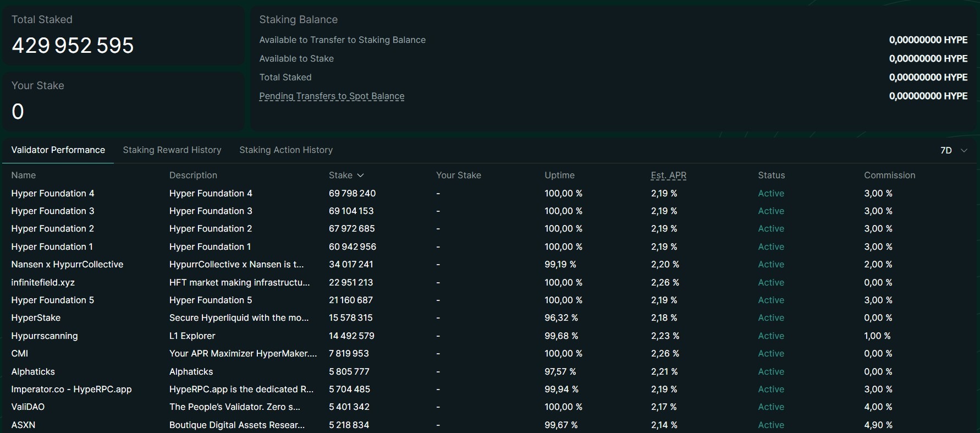Open the Staking Action History tab

coord(286,150)
